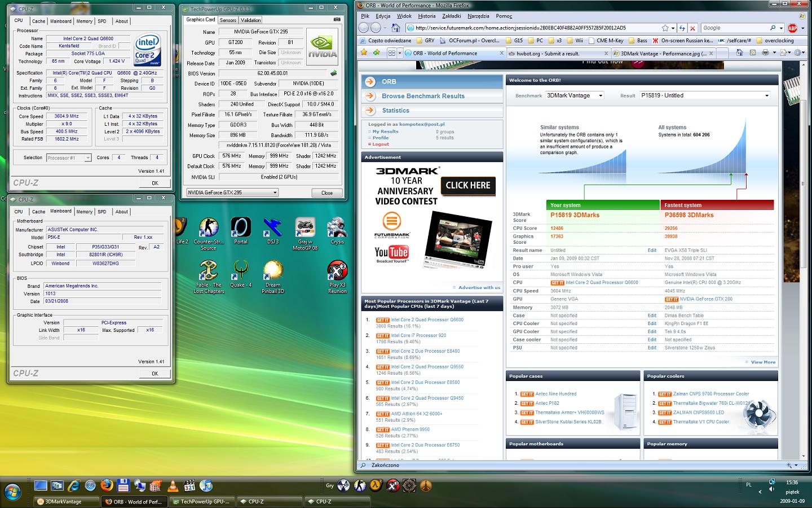Click Close button in GPU-Z

[x=327, y=192]
